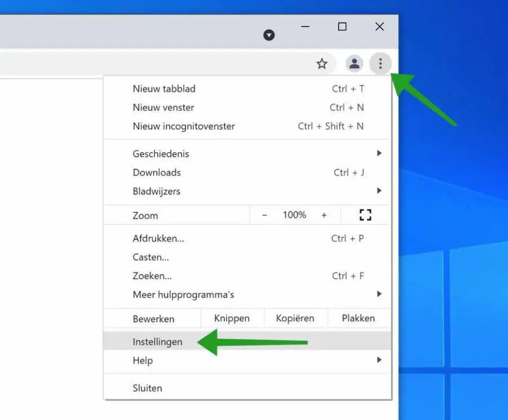Click the three-dot Chrome menu button
This screenshot has height=420, width=508.
[x=380, y=64]
